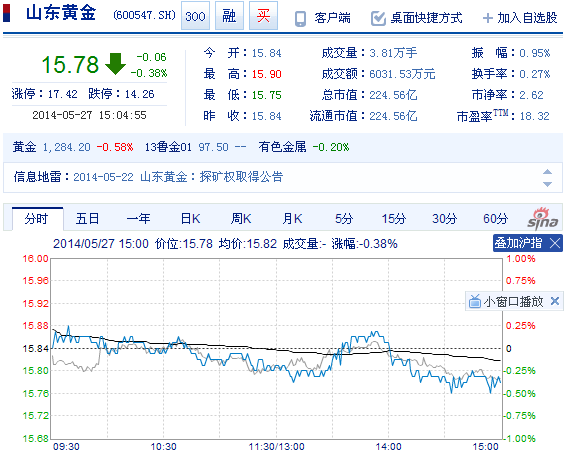Click the news ticker down arrow
This screenshot has height=454, width=564.
[x=547, y=184]
